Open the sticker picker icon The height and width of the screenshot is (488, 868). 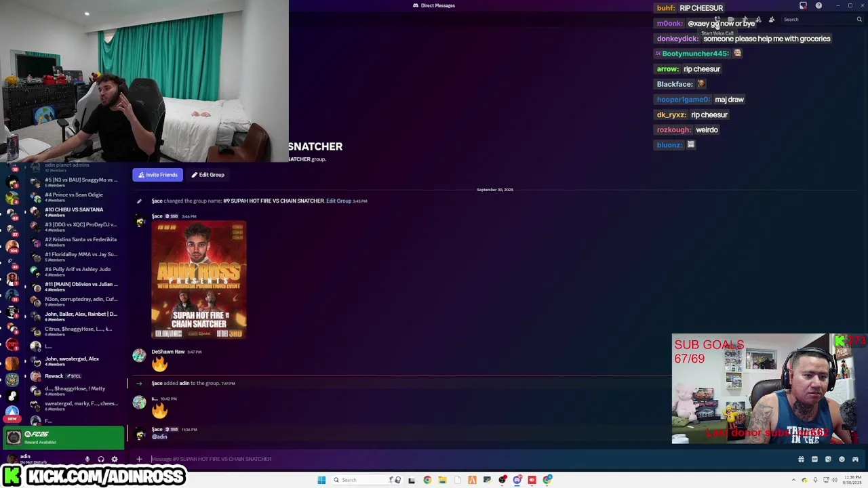pos(828,460)
